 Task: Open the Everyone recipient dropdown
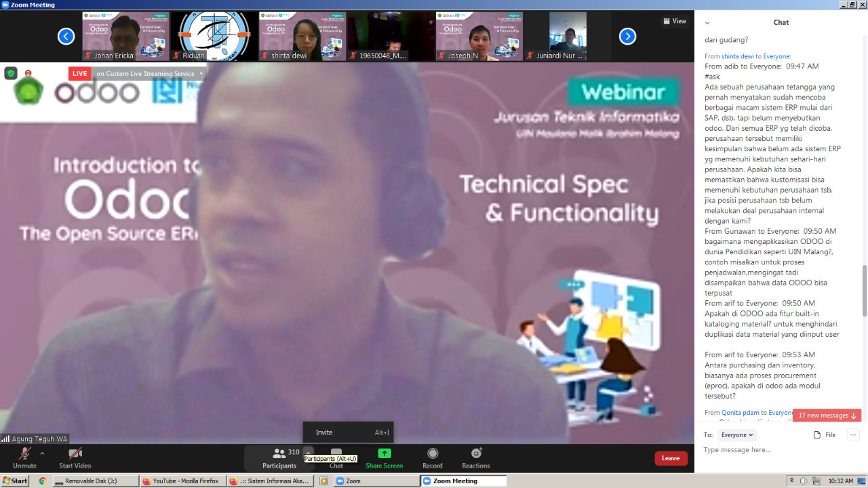[737, 434]
